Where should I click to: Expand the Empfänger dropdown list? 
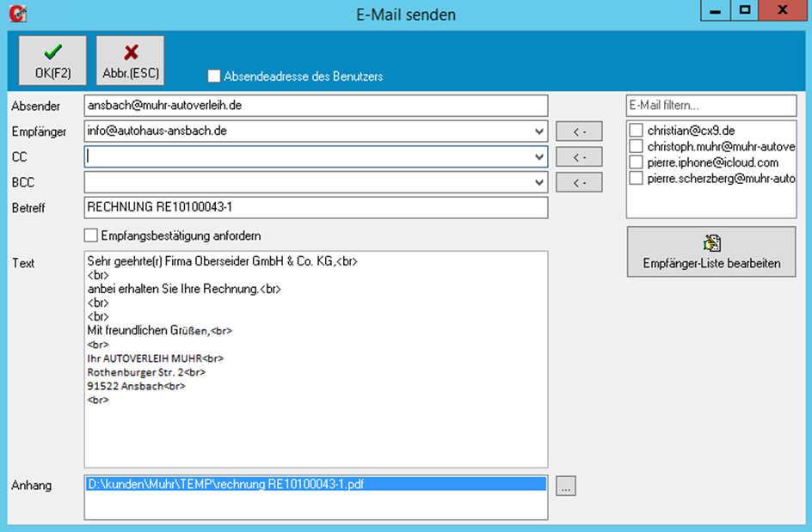click(539, 131)
